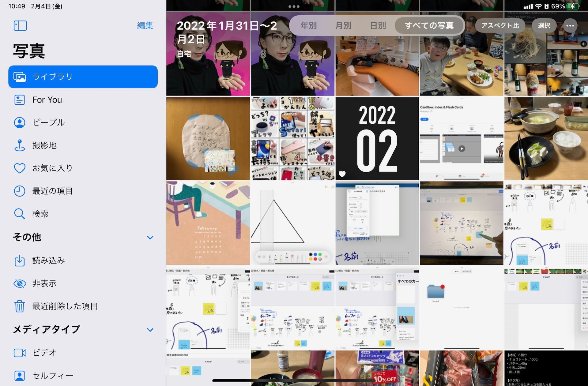Open the 2022 02 black thumbnail
The height and width of the screenshot is (386, 588).
377,139
